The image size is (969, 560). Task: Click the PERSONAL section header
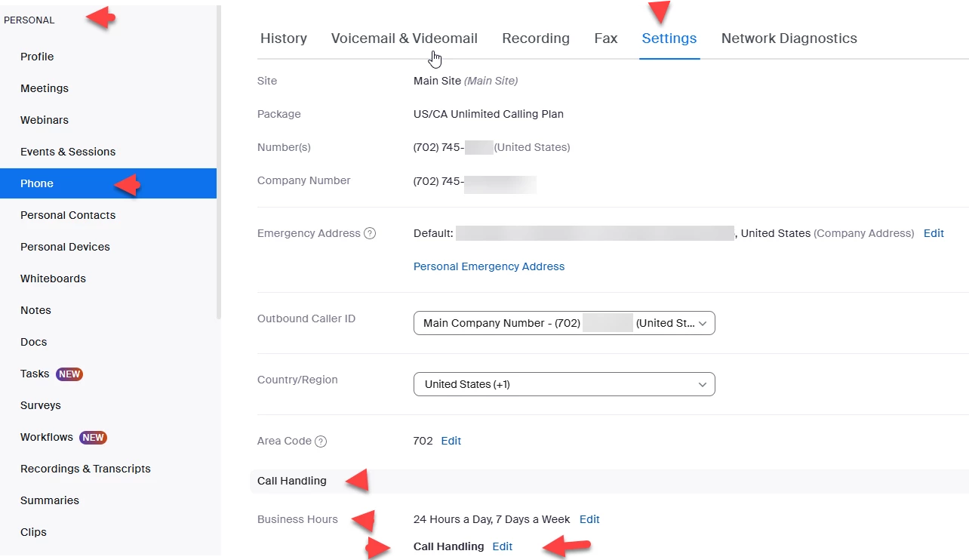(x=29, y=20)
